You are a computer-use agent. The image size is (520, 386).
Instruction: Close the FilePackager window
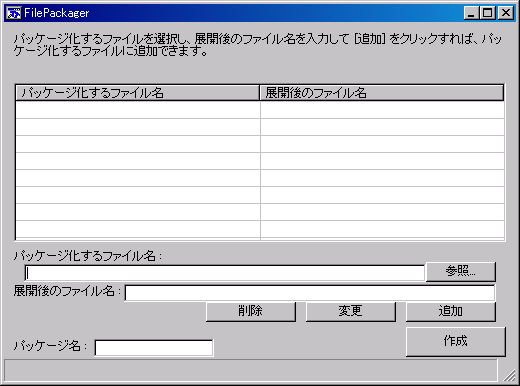click(x=506, y=13)
